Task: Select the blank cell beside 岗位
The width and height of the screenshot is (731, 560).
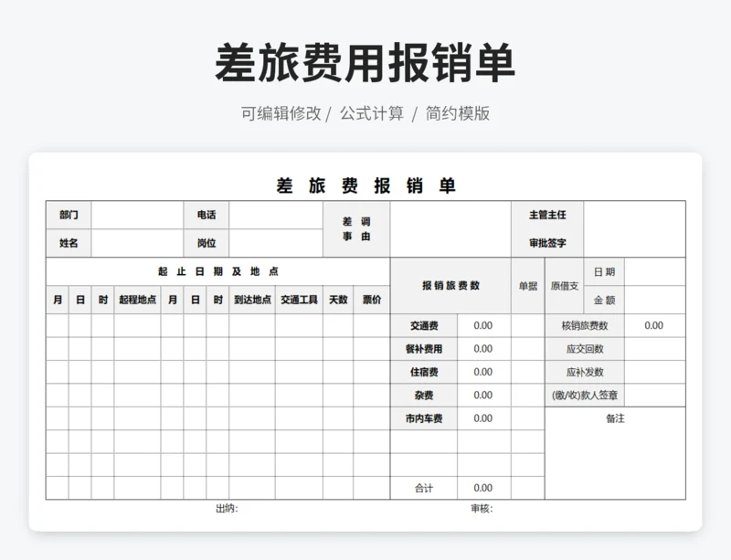Action: pyautogui.click(x=275, y=243)
